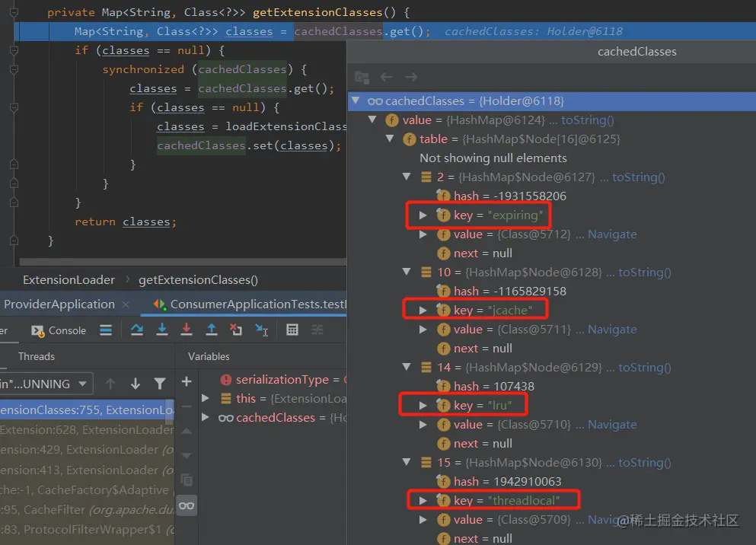The height and width of the screenshot is (545, 756).
Task: Click toString() link on HashMap$Node@6127
Action: [x=638, y=177]
